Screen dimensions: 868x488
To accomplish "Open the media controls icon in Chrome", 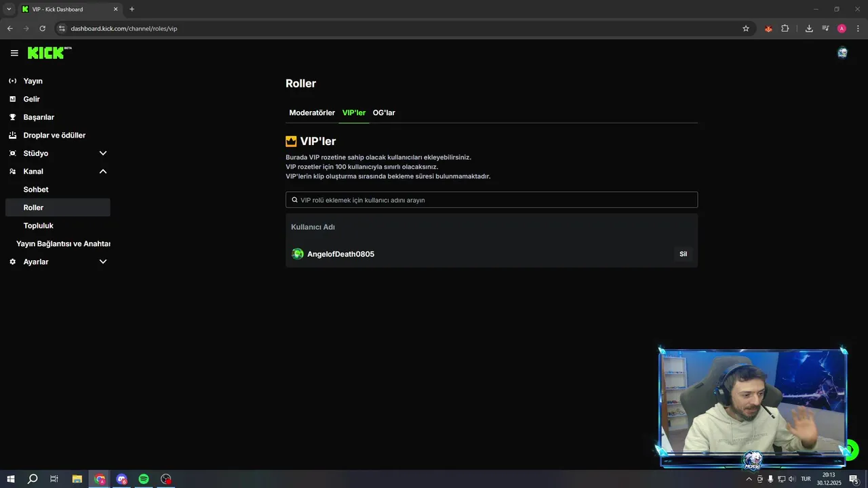I will click(825, 28).
